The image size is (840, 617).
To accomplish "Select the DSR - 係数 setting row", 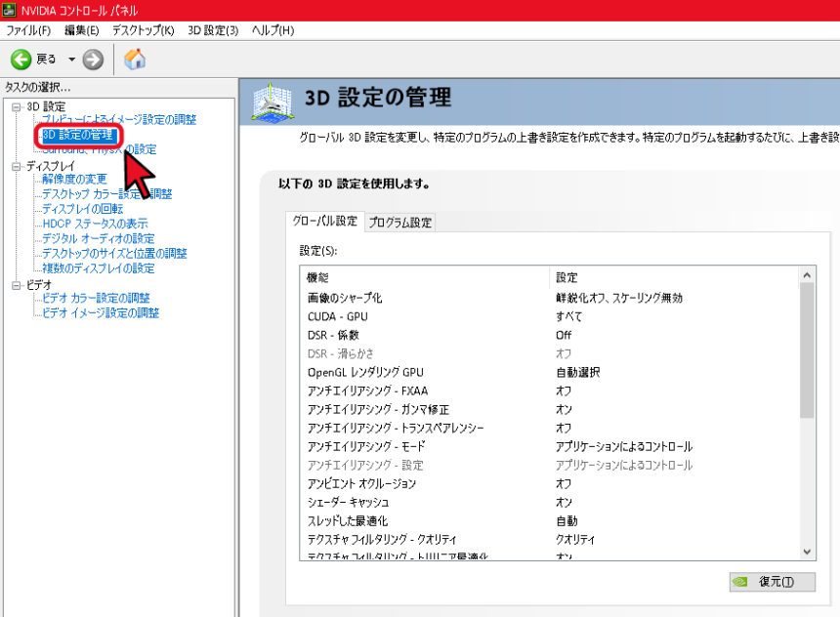I will click(550, 335).
